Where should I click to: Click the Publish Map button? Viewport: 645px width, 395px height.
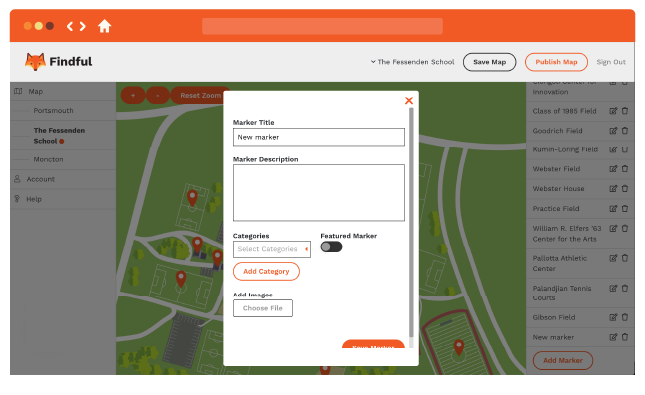(556, 62)
